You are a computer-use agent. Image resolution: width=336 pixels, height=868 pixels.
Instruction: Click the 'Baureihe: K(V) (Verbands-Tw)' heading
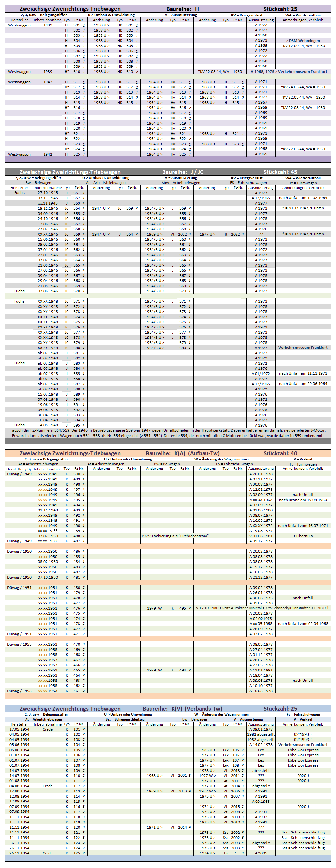coord(183,709)
